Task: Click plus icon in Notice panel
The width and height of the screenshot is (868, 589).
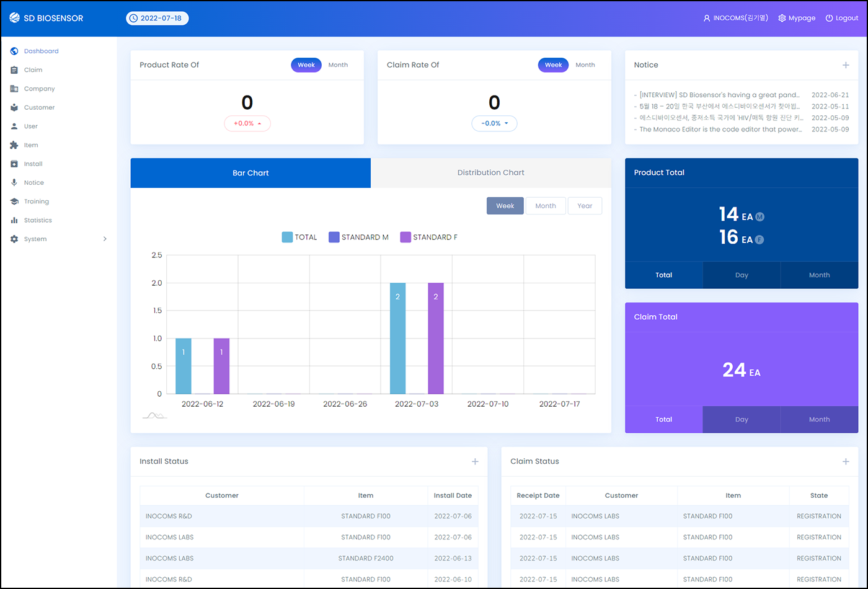Action: coord(846,65)
